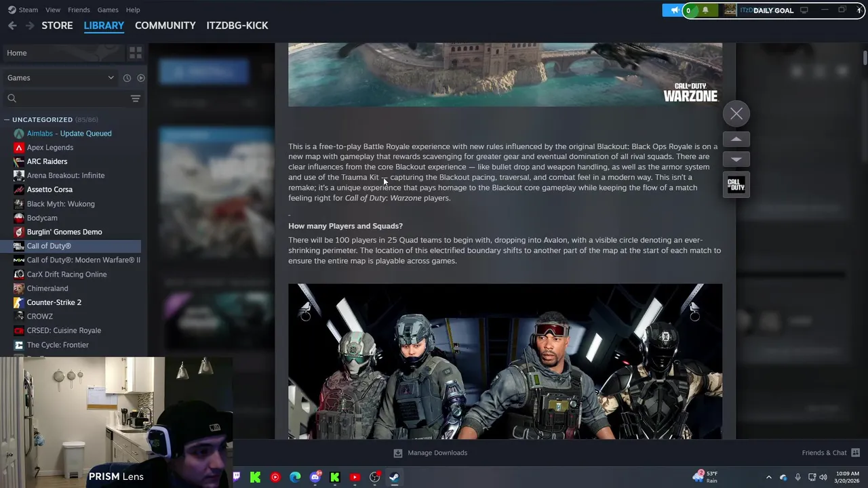Collapse the UNCATEGORIZED category
868x488 pixels.
point(6,120)
